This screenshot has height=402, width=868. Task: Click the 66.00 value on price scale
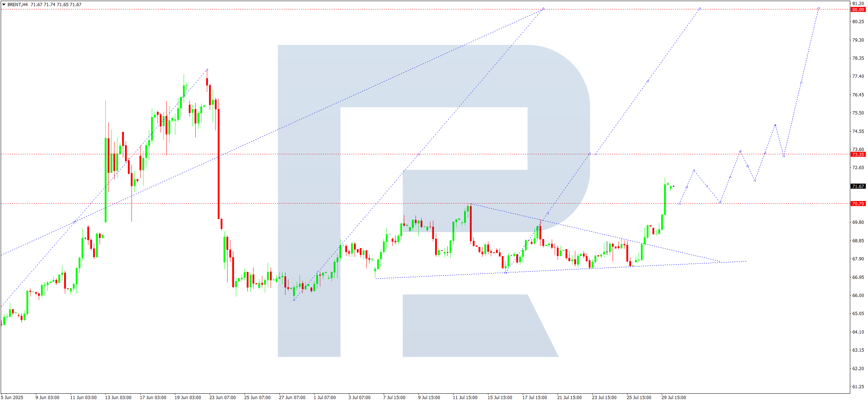coord(858,296)
